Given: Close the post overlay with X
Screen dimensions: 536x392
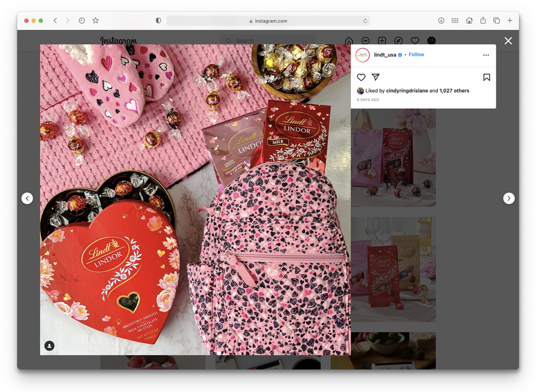Looking at the screenshot, I should pos(508,41).
